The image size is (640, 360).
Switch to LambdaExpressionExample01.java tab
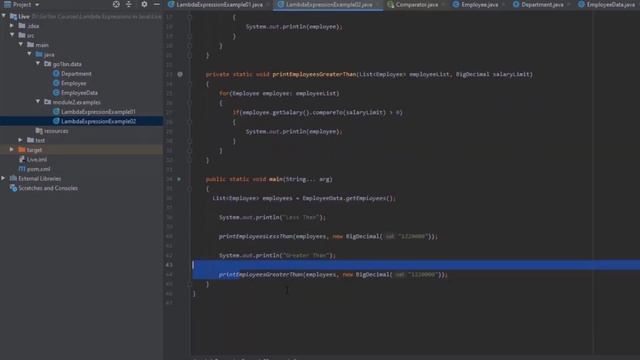(219, 4)
